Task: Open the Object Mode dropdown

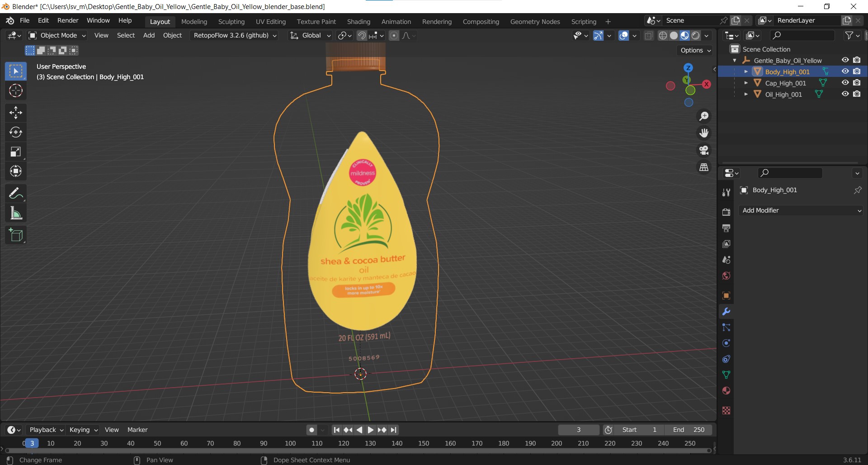Action: [x=57, y=35]
